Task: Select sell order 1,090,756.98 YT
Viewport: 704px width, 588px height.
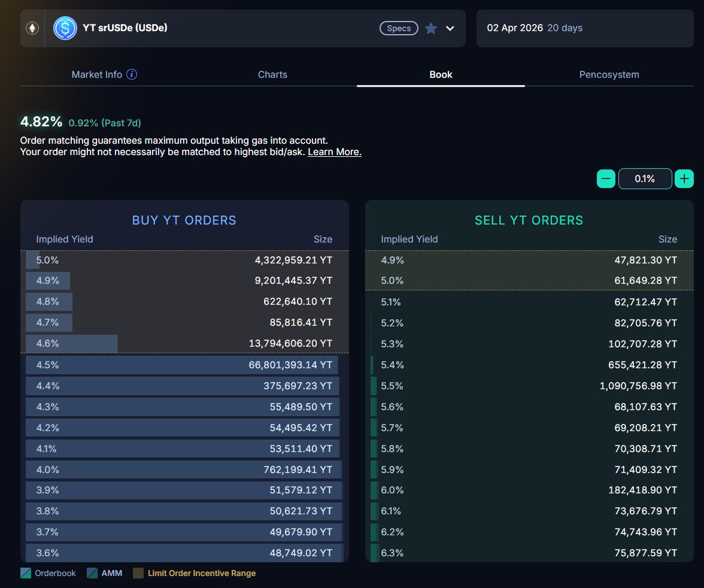Action: (x=529, y=386)
